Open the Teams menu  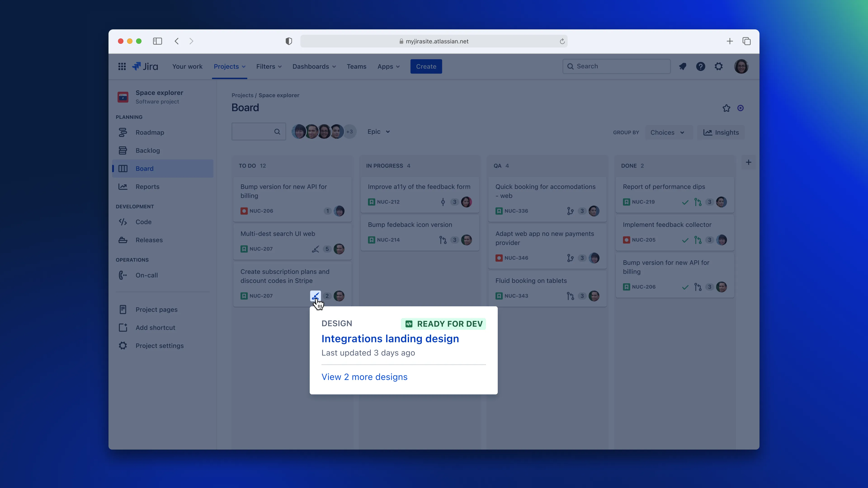[356, 66]
